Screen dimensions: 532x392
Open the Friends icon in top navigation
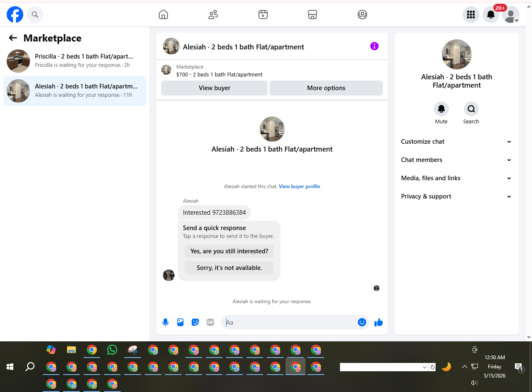[213, 15]
